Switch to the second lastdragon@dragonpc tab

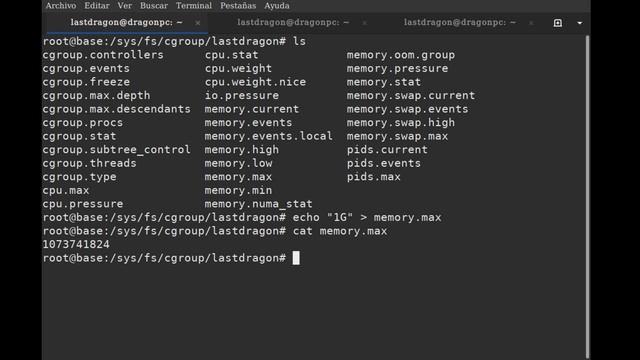pos(293,23)
